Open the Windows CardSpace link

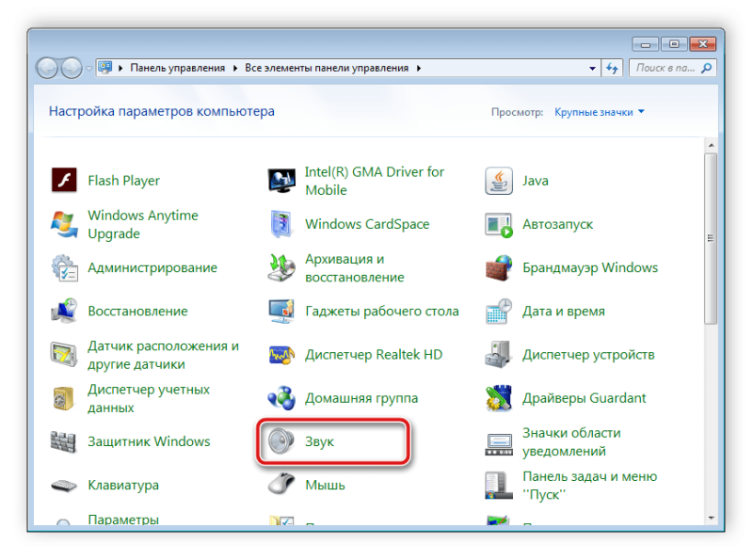[x=367, y=224]
